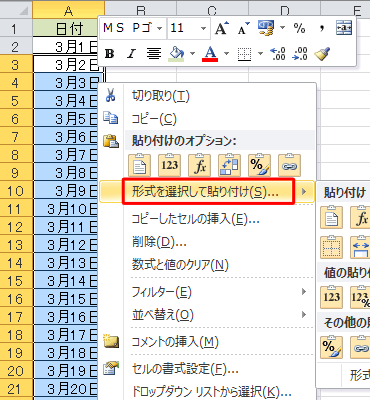Submenu values and number formatting icon
Viewport: 370px width, 400px height.
pyautogui.click(x=360, y=297)
